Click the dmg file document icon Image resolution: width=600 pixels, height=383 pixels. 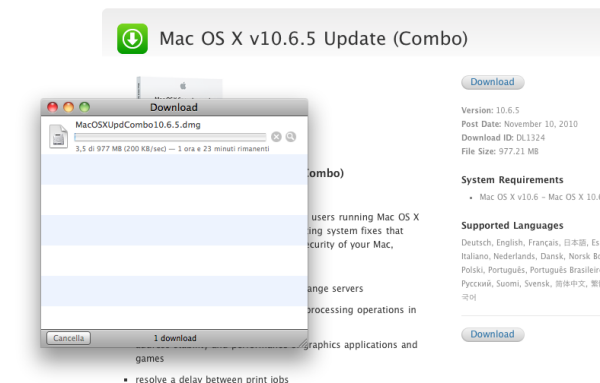pos(58,137)
